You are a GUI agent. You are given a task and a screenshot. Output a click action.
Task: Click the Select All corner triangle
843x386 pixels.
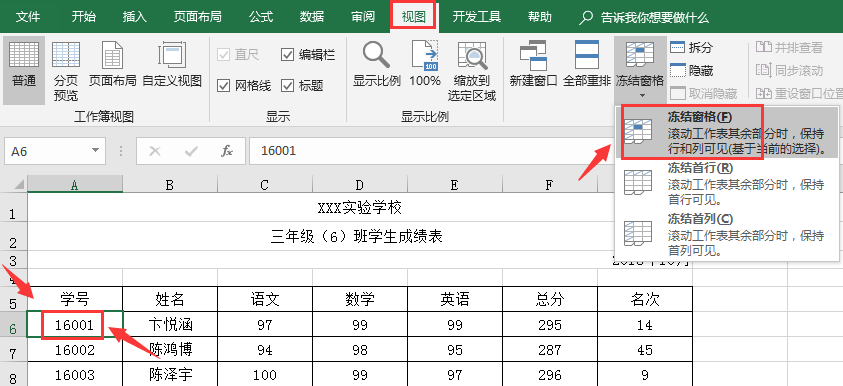18,185
